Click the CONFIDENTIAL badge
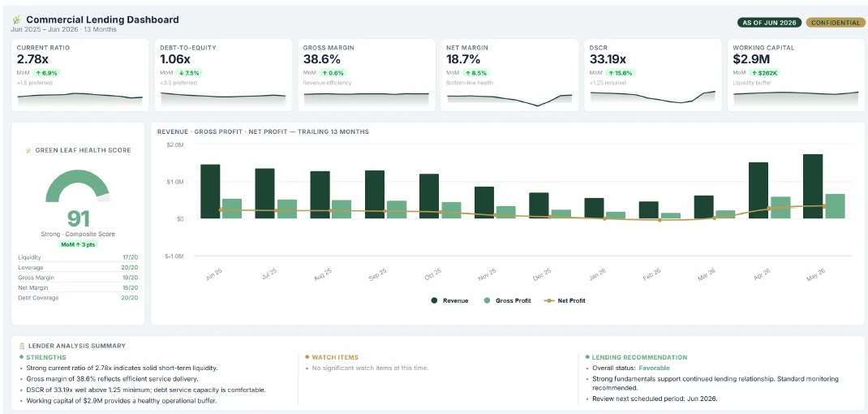Viewport: 868px width, 414px height. click(836, 23)
